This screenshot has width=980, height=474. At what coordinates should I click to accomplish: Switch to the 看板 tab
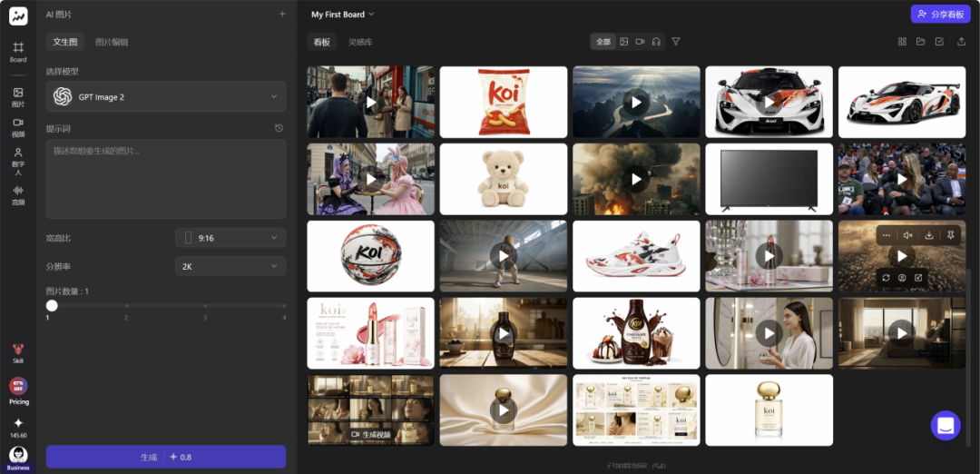[322, 42]
